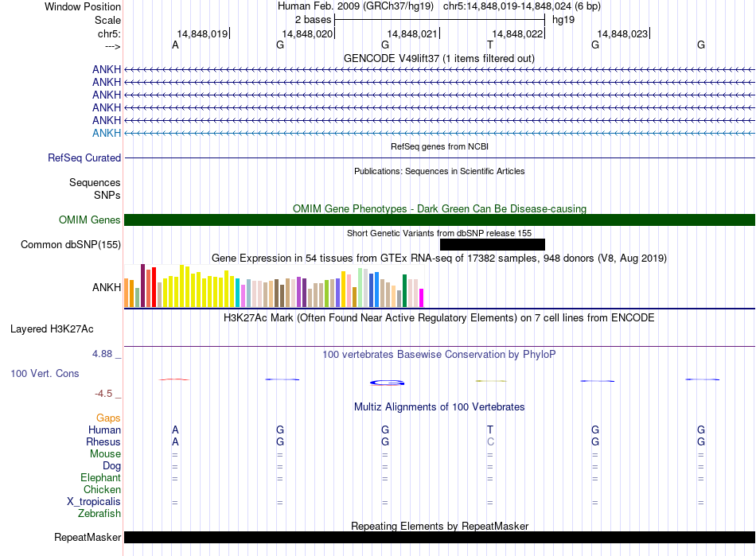Select the X_tropicalis species row label
Image resolution: width=756 pixels, height=556 pixels.
[94, 502]
